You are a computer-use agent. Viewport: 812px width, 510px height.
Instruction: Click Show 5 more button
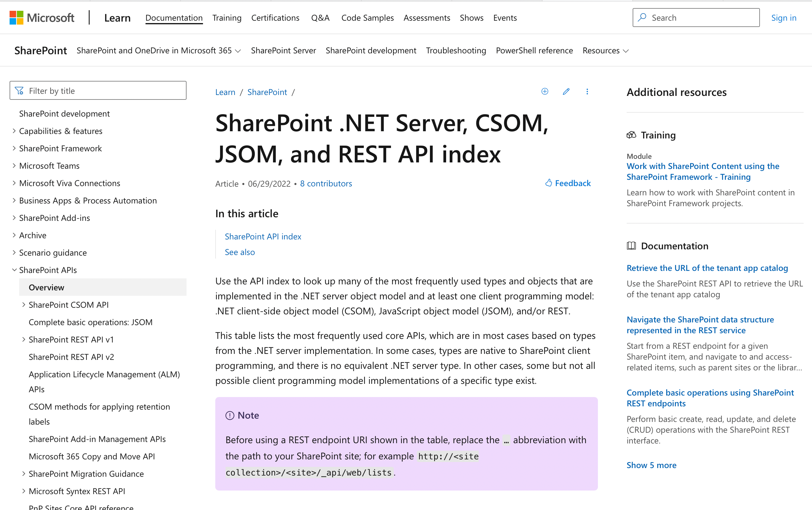(x=651, y=465)
